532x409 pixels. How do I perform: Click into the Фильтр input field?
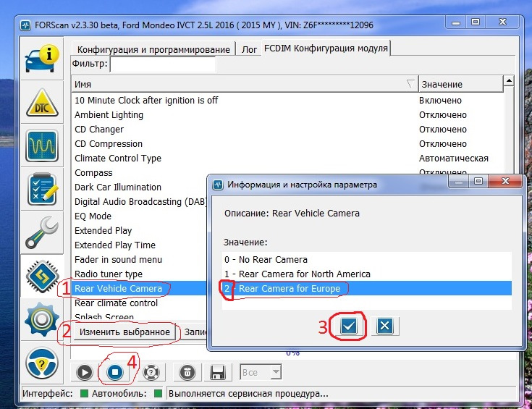point(163,64)
